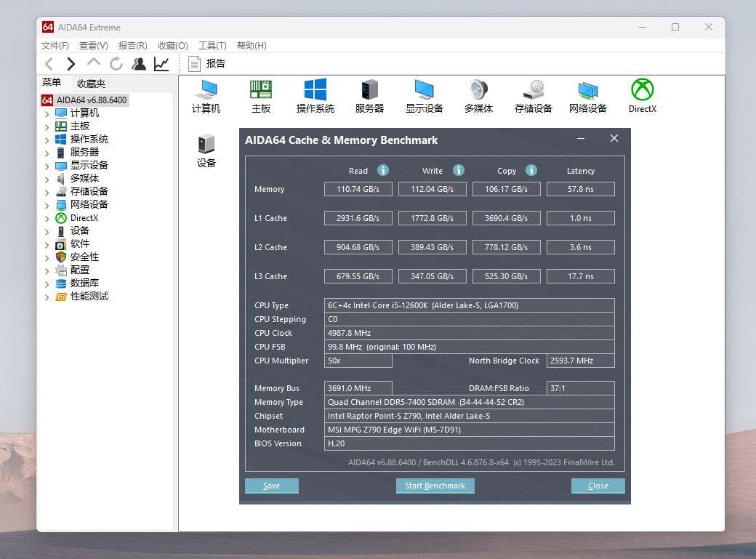The image size is (756, 559).
Task: Open the 网络设备 network devices icon
Action: pyautogui.click(x=587, y=95)
